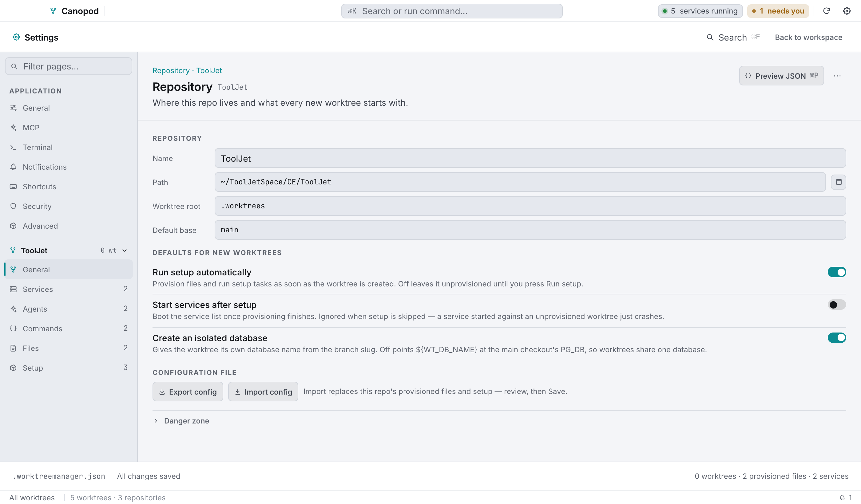Click Export config button
This screenshot has height=504, width=861.
pos(188,392)
